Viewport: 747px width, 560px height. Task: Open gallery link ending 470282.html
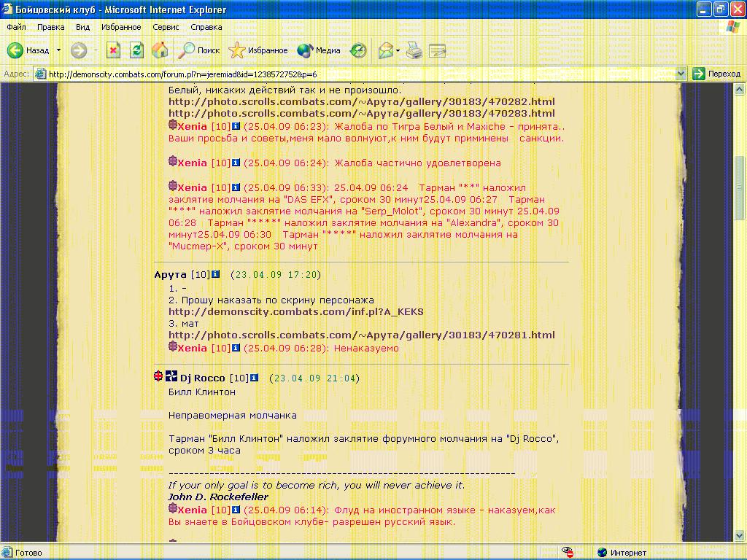click(x=362, y=101)
